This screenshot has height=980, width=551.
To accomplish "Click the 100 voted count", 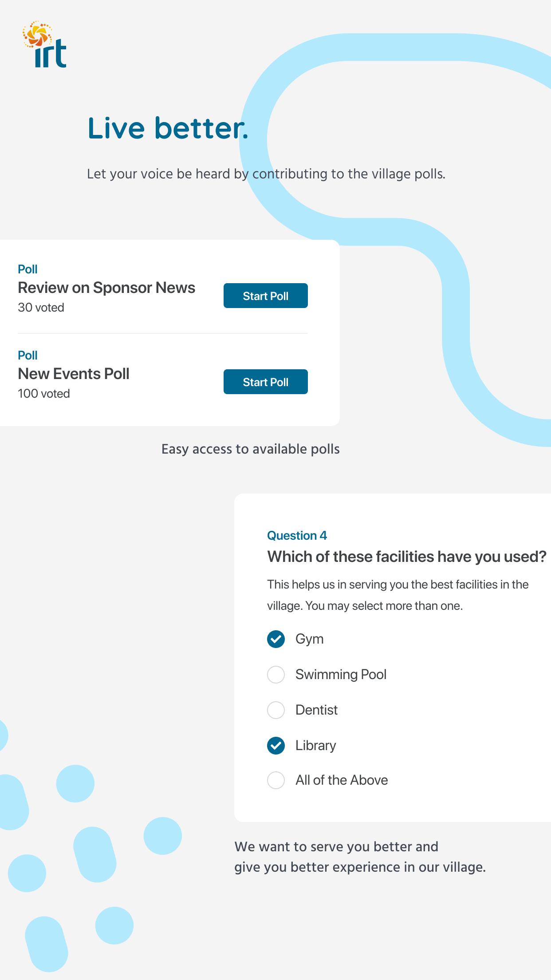I will (44, 394).
